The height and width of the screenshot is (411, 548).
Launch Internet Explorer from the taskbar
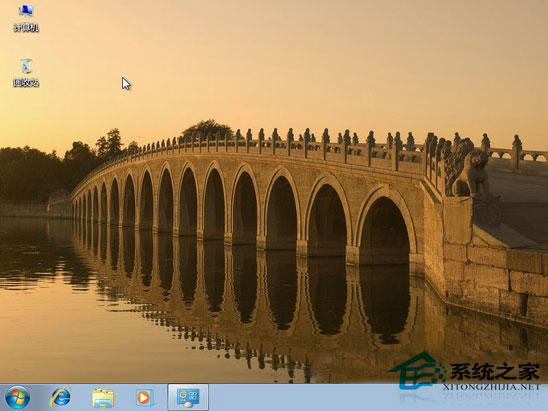(60, 398)
